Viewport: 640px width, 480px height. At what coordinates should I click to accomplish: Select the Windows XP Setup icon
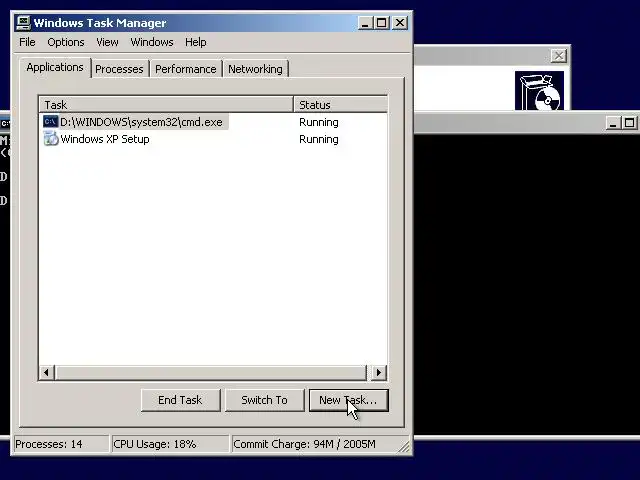(x=51, y=139)
